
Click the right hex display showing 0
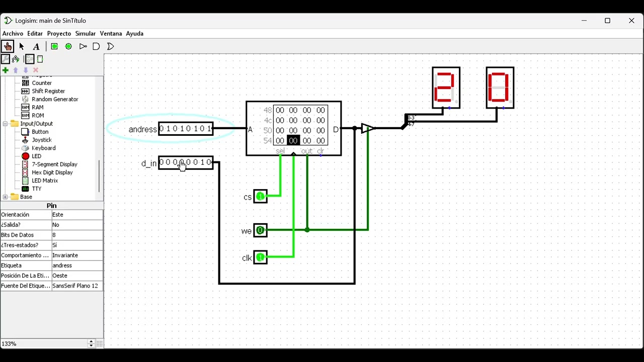click(500, 87)
